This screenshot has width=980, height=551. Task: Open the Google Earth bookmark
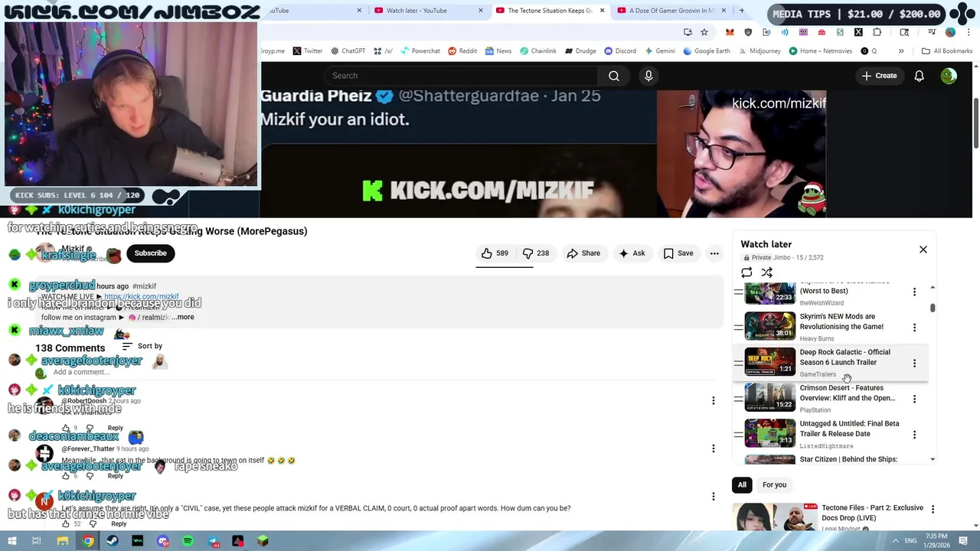706,51
